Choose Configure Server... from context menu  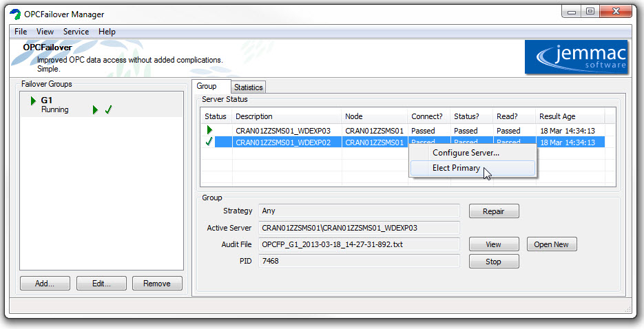pos(472,153)
